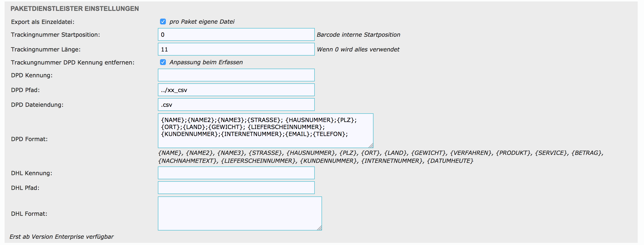Click the 'Trackungnummer DPD Kennung entfernen:' label

tap(73, 62)
